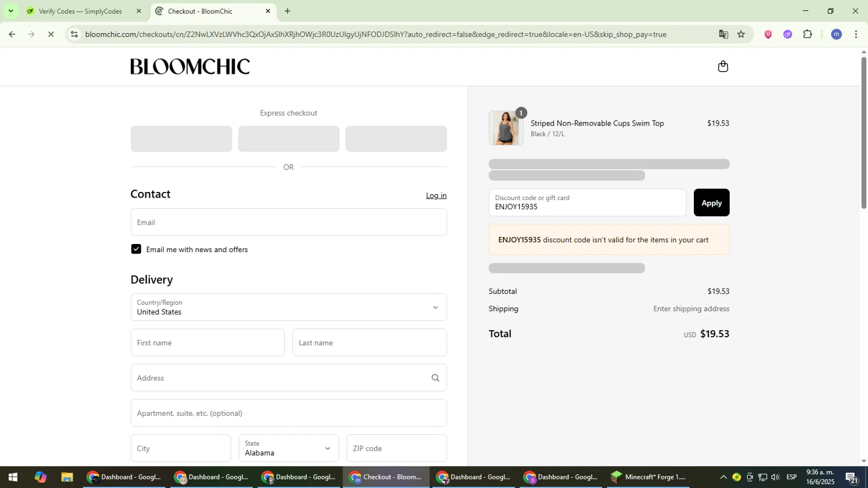This screenshot has width=868, height=488.
Task: Open a new browser tab
Action: (x=288, y=11)
